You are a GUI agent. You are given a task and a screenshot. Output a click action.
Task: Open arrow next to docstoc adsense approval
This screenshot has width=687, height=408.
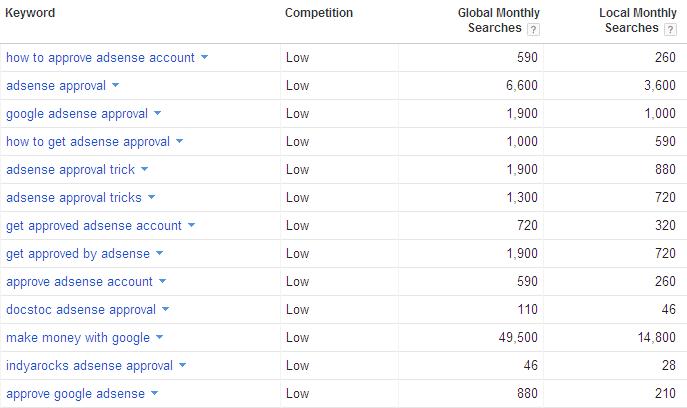pyautogui.click(x=165, y=309)
